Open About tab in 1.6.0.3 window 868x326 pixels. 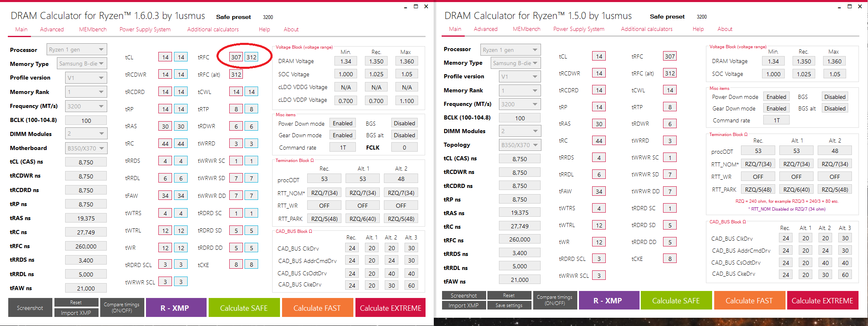point(291,29)
